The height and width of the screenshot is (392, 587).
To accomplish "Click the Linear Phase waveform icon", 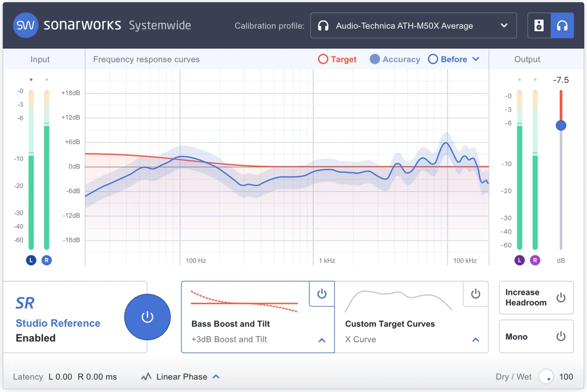I will coord(146,377).
